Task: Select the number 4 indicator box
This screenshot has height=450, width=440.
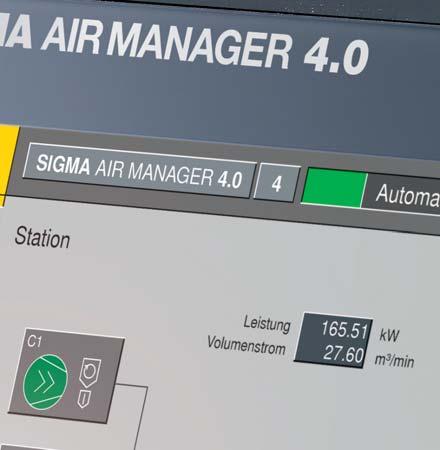Action: tap(277, 183)
